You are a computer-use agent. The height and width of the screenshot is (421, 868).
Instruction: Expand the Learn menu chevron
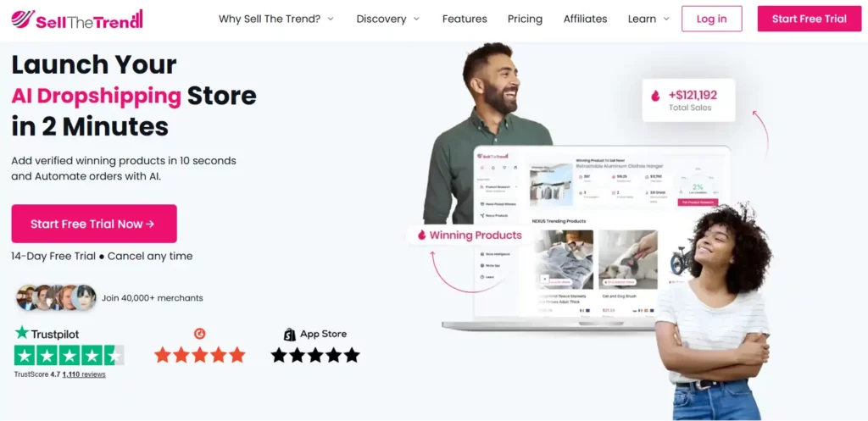(666, 19)
